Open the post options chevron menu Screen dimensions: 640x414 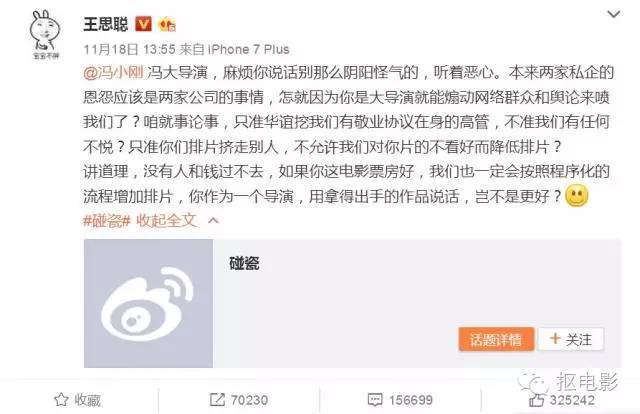point(613,15)
